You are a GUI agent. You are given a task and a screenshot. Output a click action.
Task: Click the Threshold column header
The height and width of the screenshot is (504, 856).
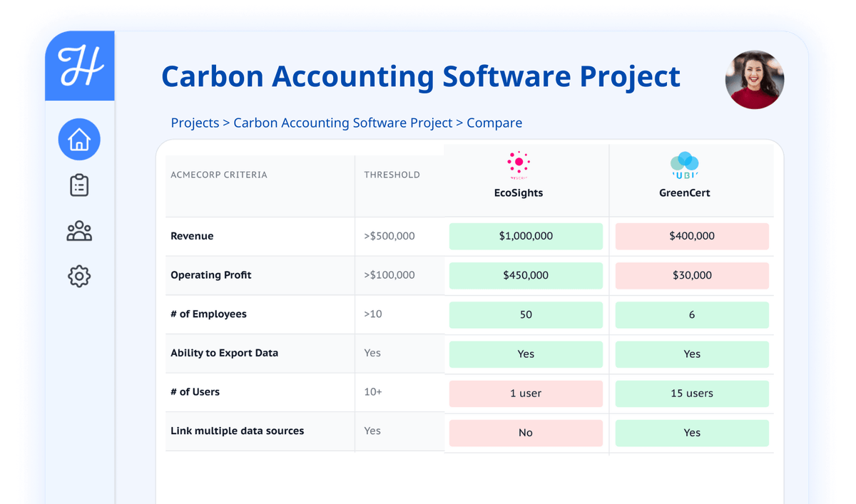tap(392, 175)
